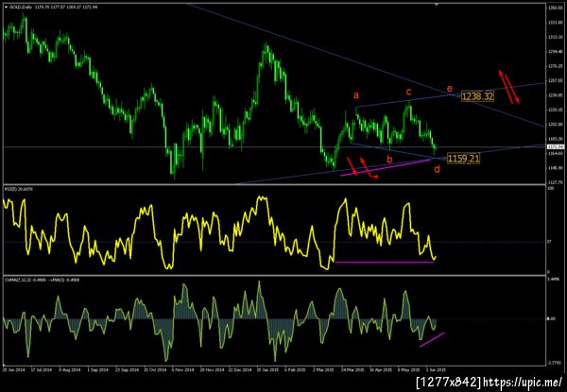
Task: Select the wave label 'd' on chart
Action: (x=437, y=169)
